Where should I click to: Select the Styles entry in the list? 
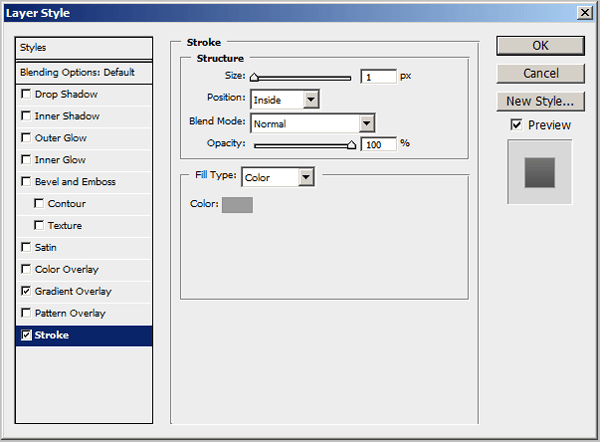coord(84,48)
